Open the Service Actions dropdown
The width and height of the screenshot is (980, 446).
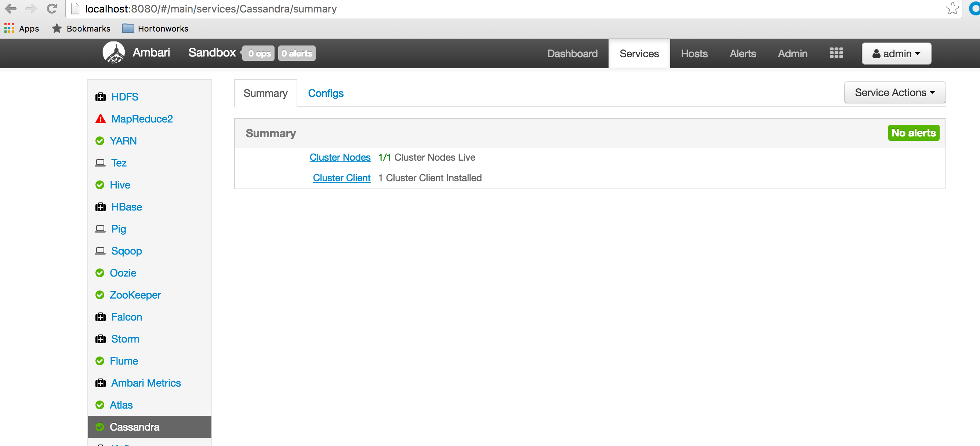pos(895,92)
